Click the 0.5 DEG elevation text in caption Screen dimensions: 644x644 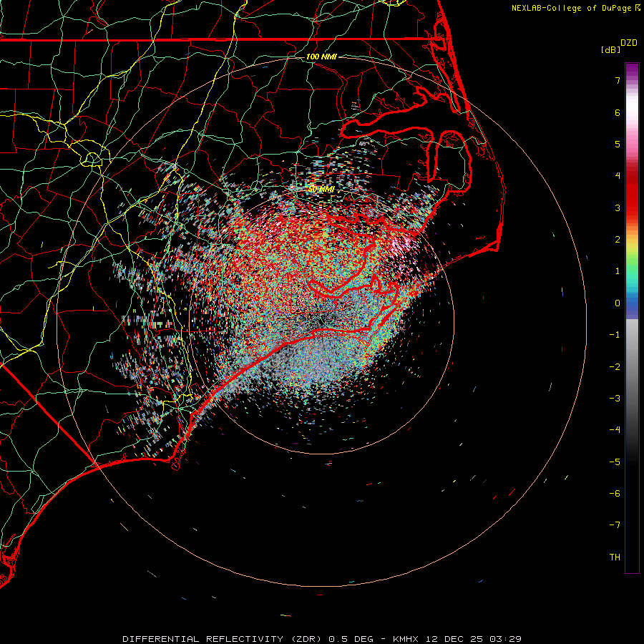click(351, 639)
